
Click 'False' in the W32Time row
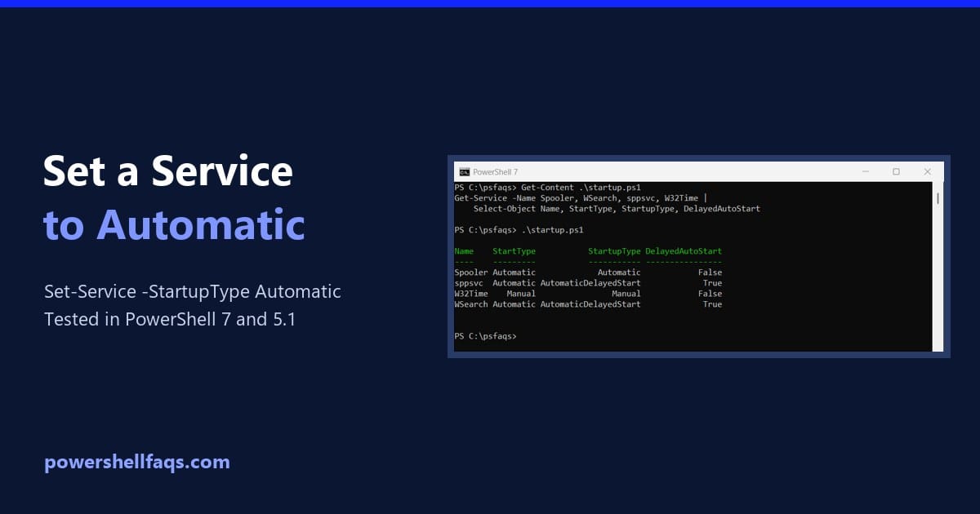(x=710, y=294)
